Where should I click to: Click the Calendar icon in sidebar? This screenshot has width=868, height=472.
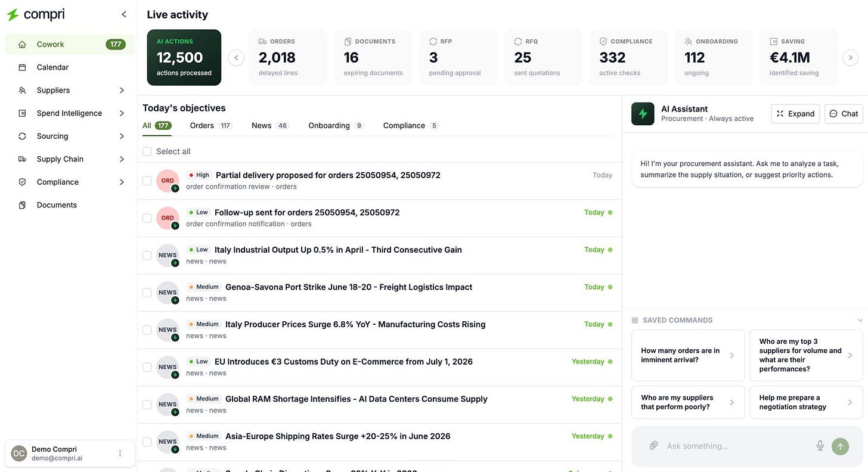click(22, 67)
